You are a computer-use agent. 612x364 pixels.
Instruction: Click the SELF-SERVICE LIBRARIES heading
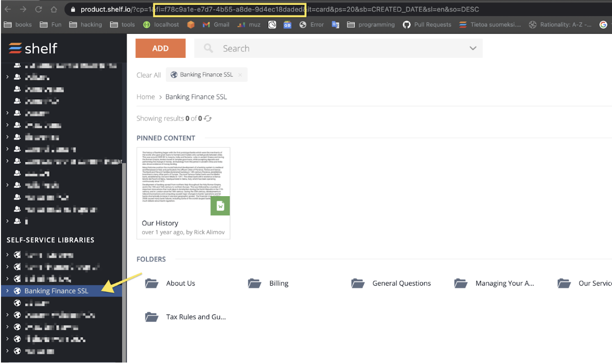point(50,240)
